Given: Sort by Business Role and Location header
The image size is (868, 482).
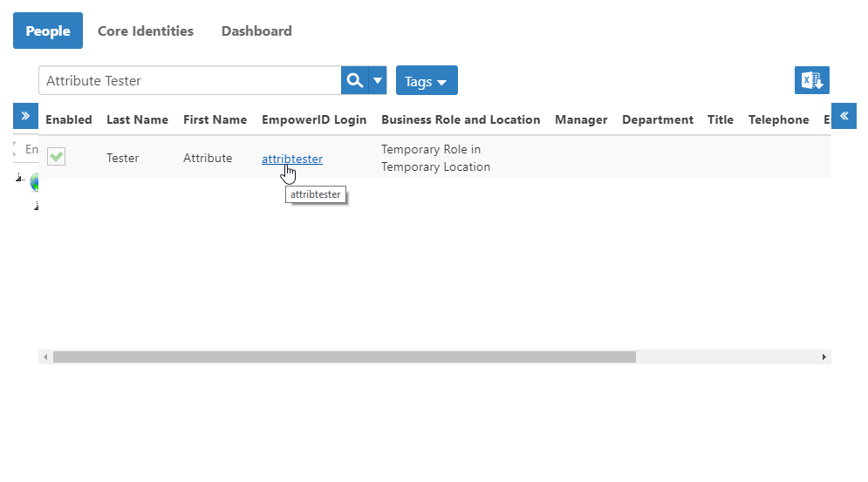Looking at the screenshot, I should point(461,119).
